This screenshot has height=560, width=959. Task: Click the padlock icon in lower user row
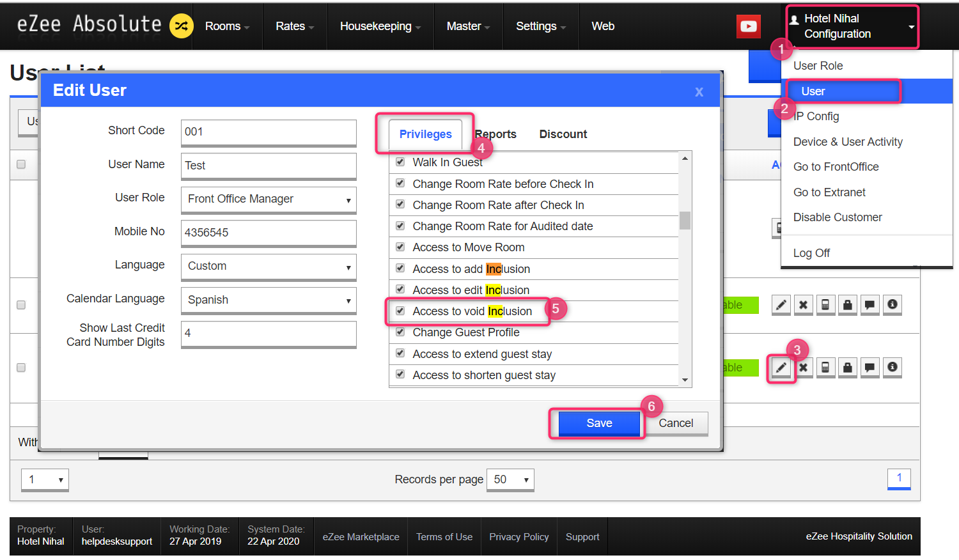[x=848, y=368]
